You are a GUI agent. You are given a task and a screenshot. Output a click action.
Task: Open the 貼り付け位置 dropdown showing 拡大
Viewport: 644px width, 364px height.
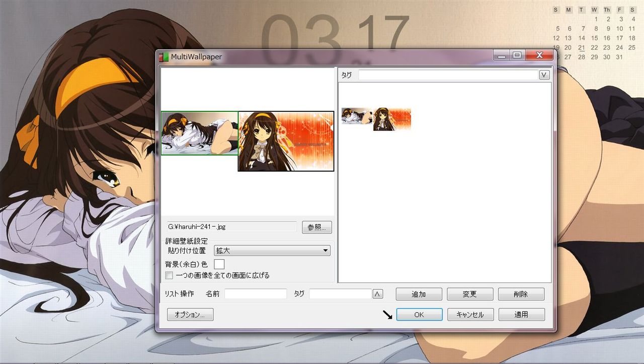[272, 250]
